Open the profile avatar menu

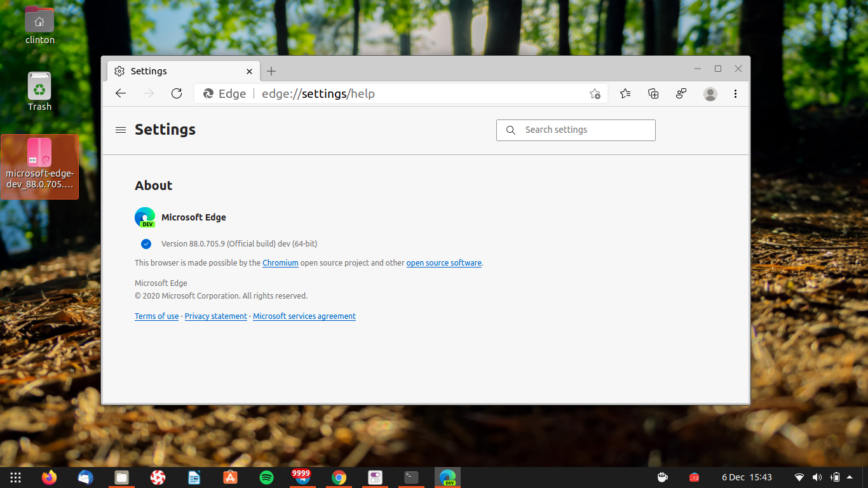(x=710, y=94)
